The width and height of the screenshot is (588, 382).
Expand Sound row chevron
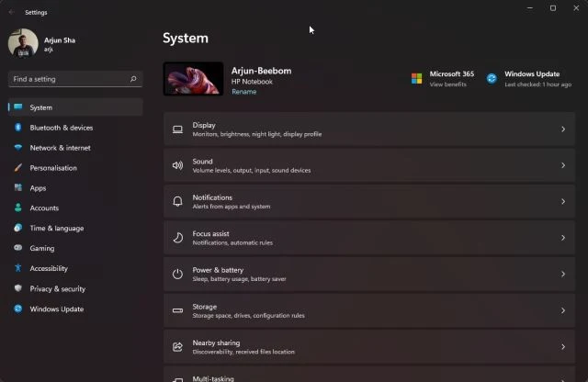tap(563, 165)
